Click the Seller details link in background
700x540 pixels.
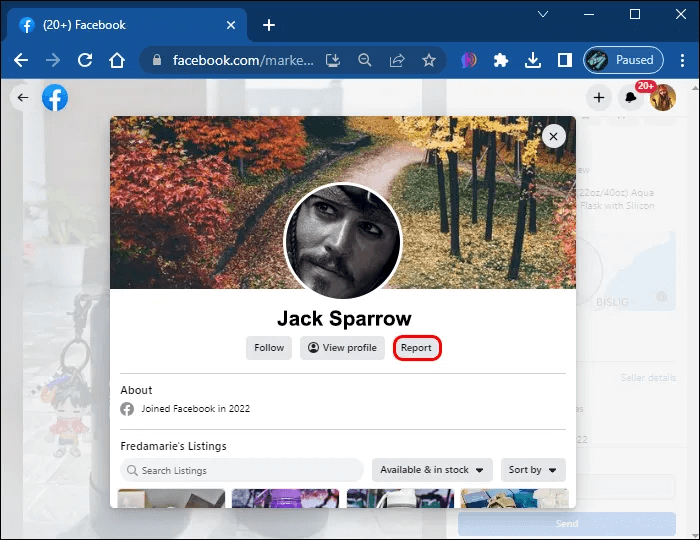tap(648, 378)
